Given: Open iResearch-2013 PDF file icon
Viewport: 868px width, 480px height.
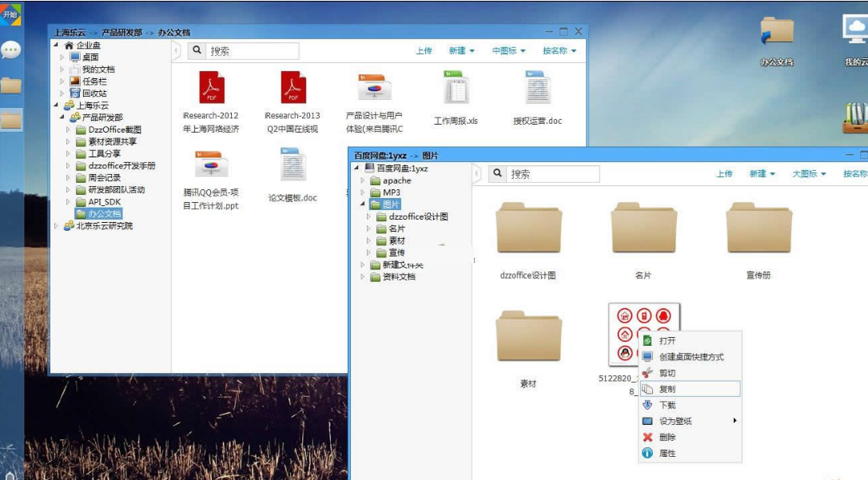Looking at the screenshot, I should click(293, 87).
